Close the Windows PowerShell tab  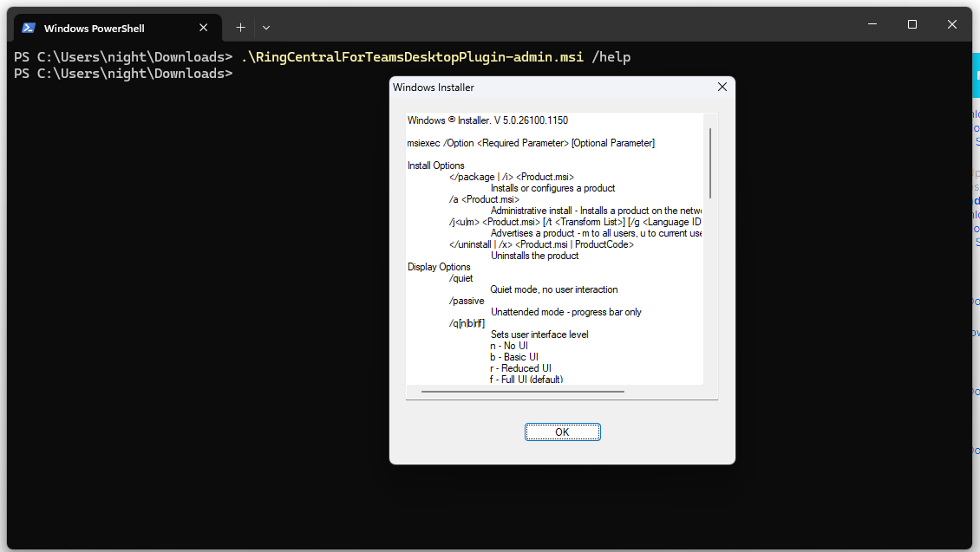pyautogui.click(x=203, y=28)
